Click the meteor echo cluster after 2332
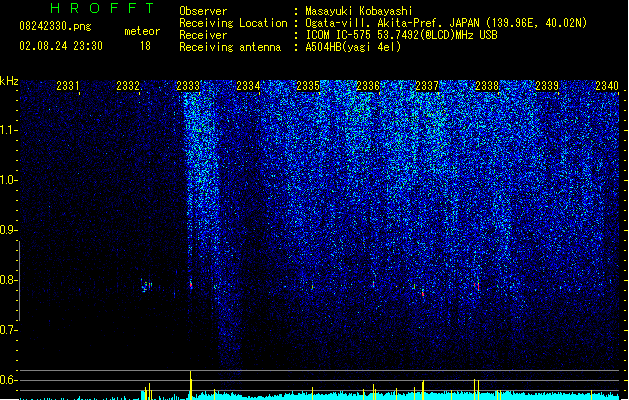Screen dimensions: 629x400 [146, 286]
